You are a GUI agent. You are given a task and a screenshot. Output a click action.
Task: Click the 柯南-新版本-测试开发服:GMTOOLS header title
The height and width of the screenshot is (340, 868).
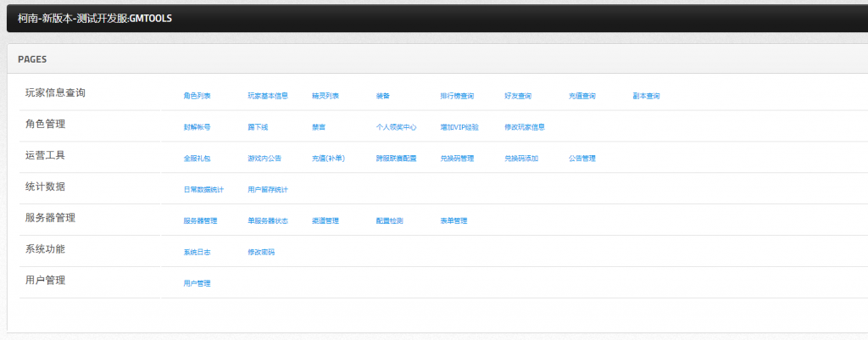pyautogui.click(x=95, y=19)
